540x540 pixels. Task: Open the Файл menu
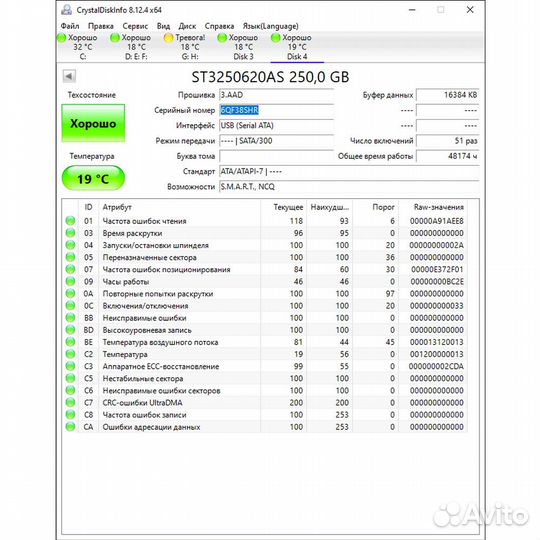[x=70, y=26]
